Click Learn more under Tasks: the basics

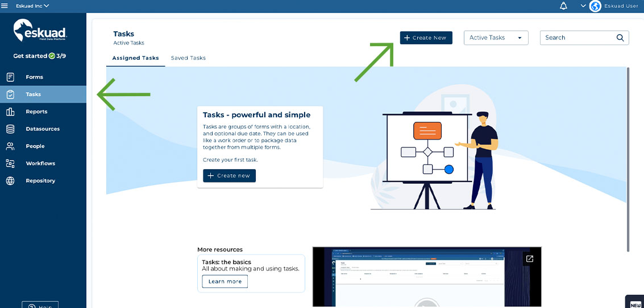[225, 282]
